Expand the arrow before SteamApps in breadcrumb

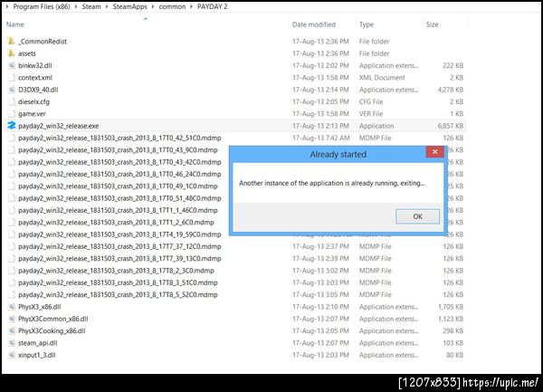click(x=107, y=6)
